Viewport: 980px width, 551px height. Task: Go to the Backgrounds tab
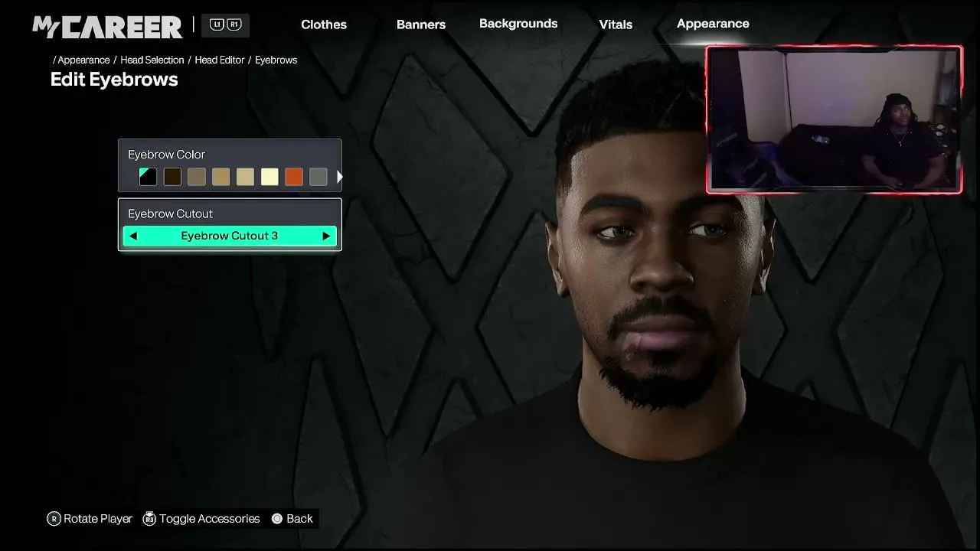click(518, 24)
